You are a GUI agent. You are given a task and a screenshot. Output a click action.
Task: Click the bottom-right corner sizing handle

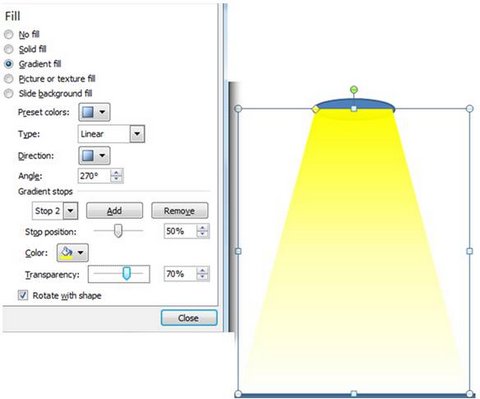pos(469,394)
